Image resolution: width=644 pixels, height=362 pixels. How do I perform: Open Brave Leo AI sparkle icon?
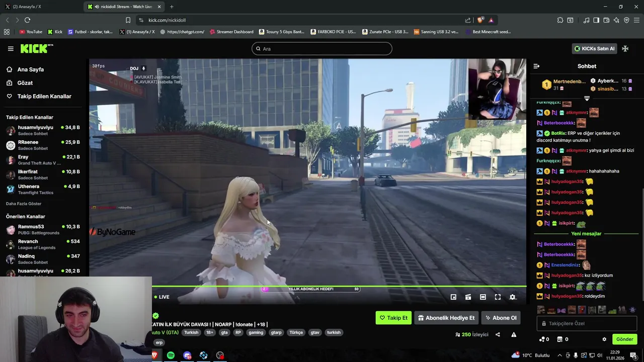pyautogui.click(x=616, y=20)
